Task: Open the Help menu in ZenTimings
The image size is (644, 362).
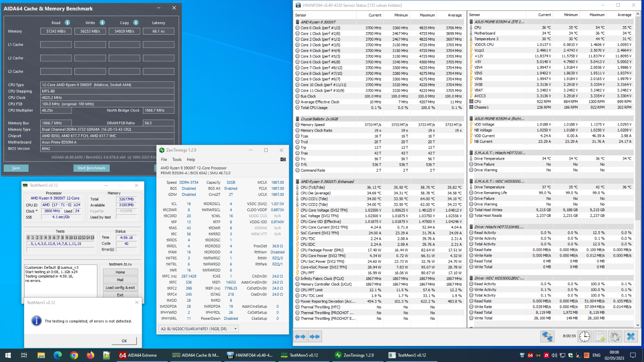Action: 191,159
